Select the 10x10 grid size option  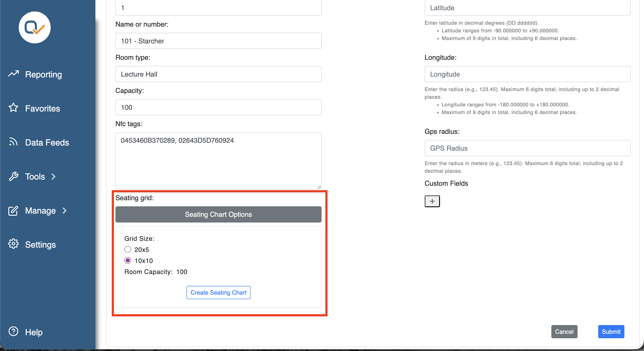(128, 261)
